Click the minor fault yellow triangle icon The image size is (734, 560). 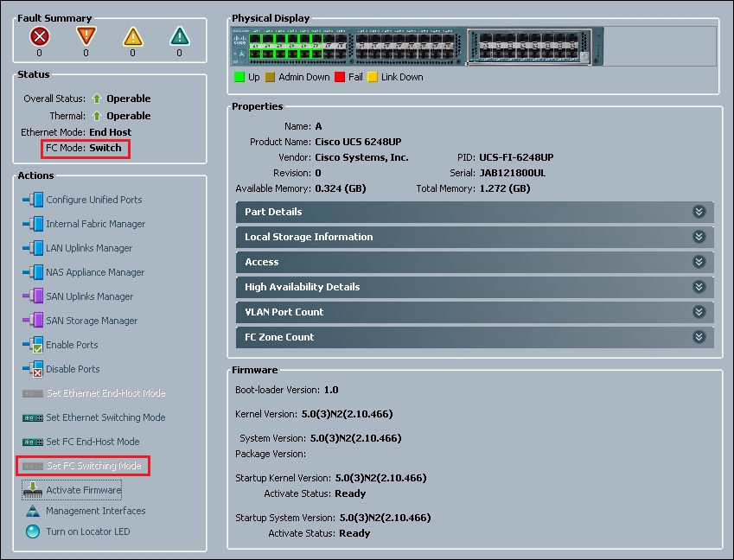(132, 36)
